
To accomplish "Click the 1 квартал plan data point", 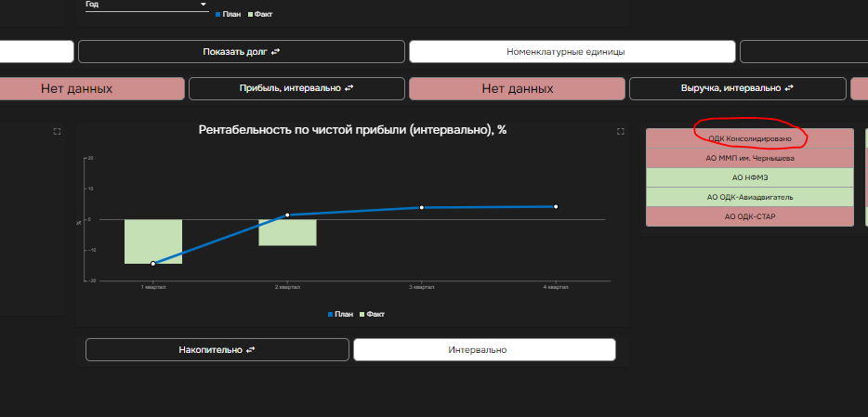I will [153, 264].
